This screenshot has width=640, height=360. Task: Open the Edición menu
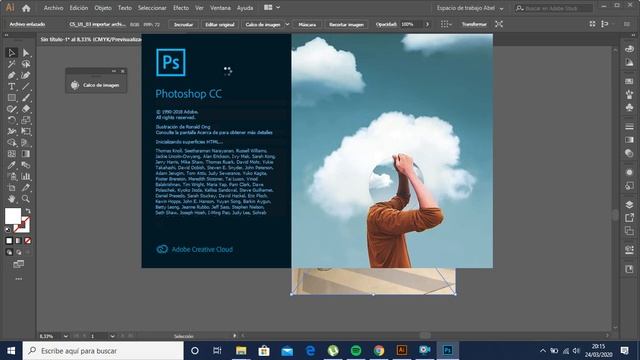[x=79, y=8]
